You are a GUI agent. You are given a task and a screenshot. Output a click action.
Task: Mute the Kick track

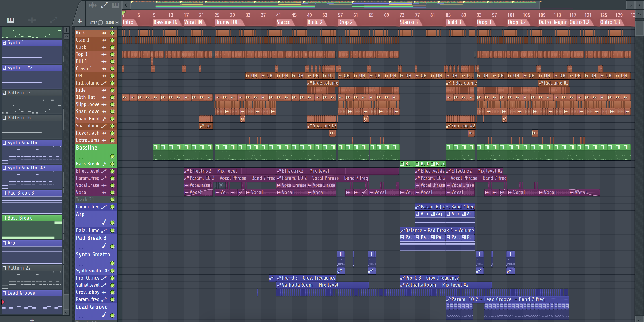[112, 33]
